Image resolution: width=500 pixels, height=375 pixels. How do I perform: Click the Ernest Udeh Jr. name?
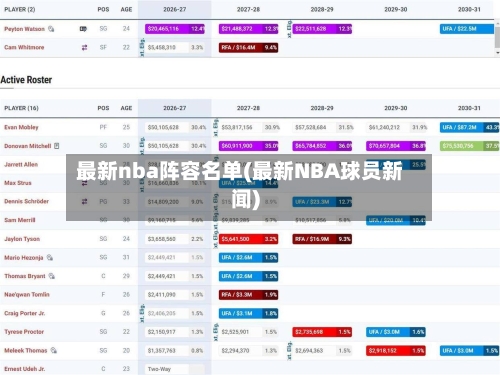25,369
